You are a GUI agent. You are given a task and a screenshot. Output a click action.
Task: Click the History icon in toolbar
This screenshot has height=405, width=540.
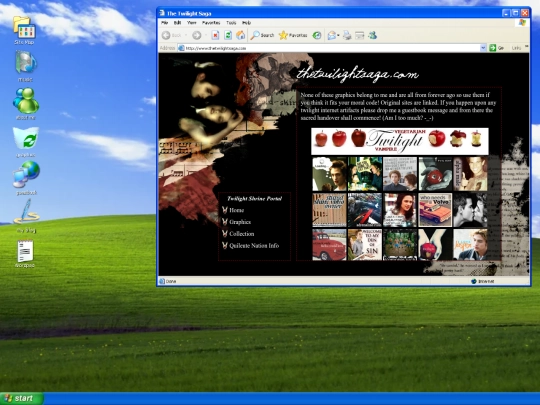click(x=317, y=35)
